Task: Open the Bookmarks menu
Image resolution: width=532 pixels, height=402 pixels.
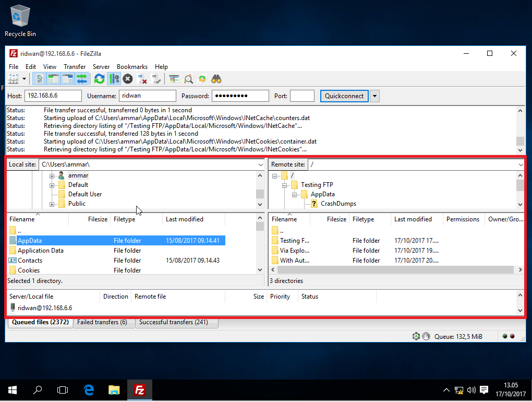Action: click(x=132, y=66)
